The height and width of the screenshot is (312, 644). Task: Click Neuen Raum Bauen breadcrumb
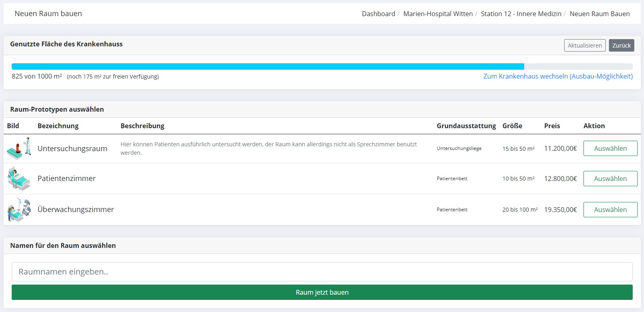pos(600,14)
